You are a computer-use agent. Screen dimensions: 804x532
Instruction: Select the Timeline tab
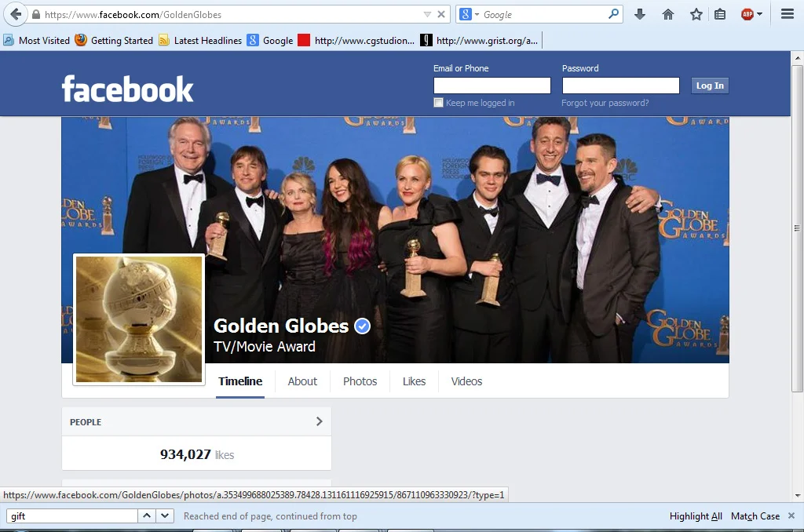click(x=240, y=381)
